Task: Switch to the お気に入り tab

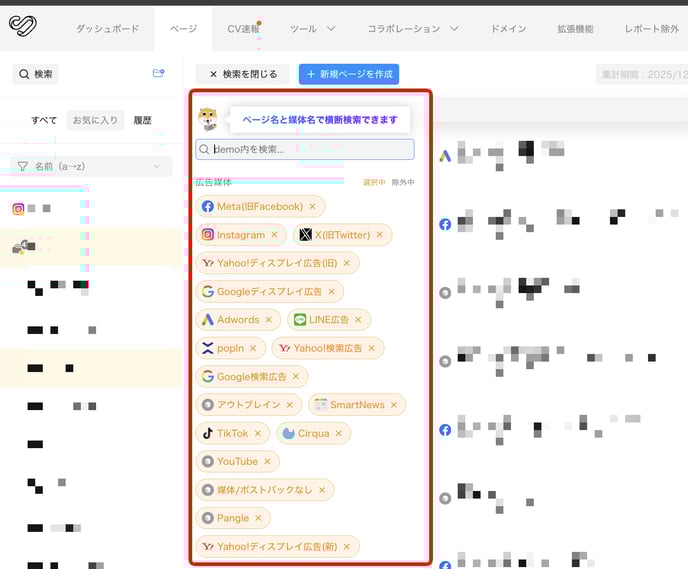Action: 94,120
